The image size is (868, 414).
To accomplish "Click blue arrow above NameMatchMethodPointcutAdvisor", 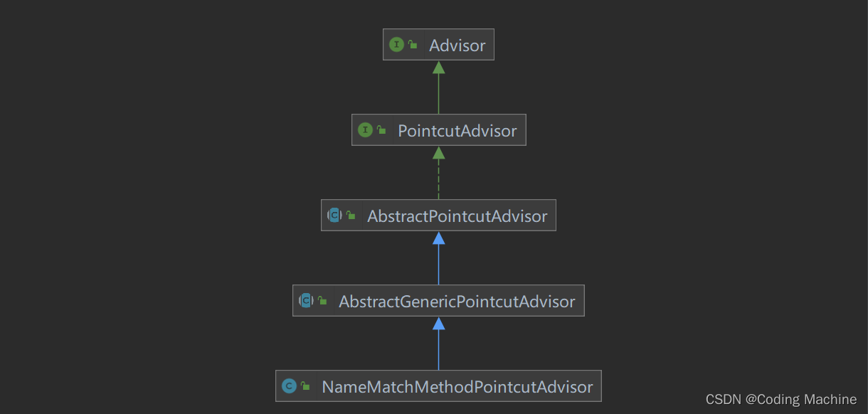I will coord(439,344).
